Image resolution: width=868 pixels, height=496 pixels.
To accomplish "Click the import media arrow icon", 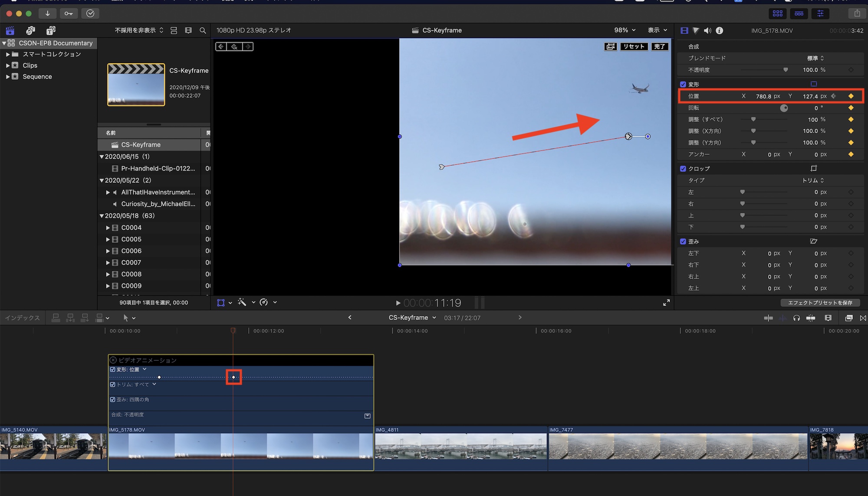I will tap(47, 13).
